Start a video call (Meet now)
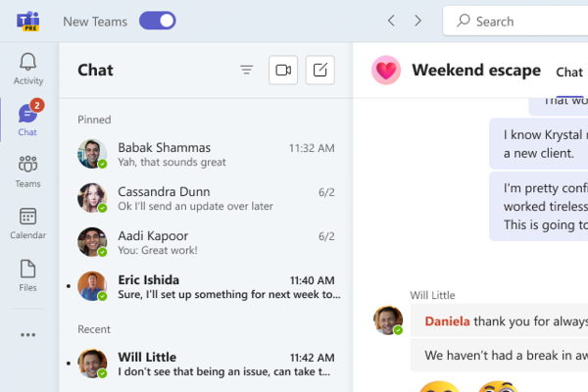588x392 pixels. [x=283, y=70]
